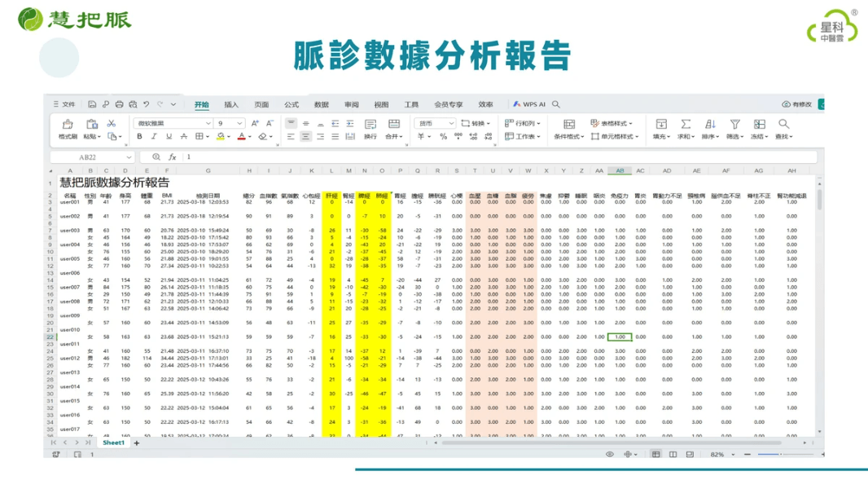The image size is (868, 489).
Task: Switch to page layout view in status bar
Action: tap(673, 454)
